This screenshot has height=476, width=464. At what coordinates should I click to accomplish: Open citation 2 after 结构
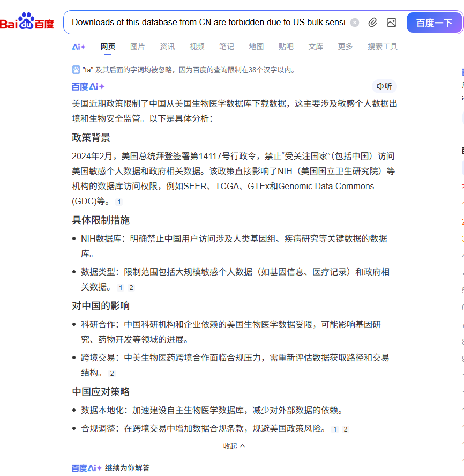[x=112, y=374]
